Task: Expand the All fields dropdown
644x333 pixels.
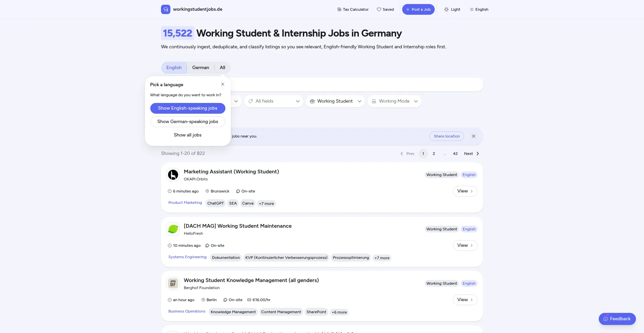Action: point(274,101)
